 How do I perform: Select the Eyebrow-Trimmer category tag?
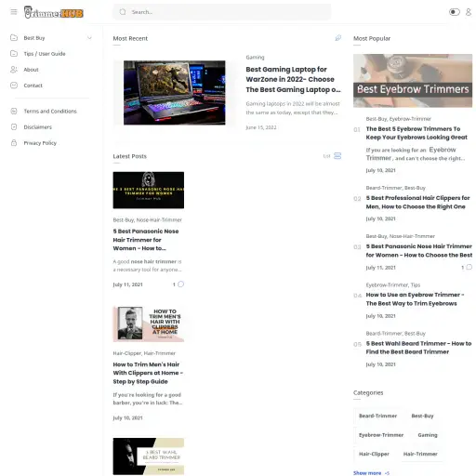(x=381, y=435)
